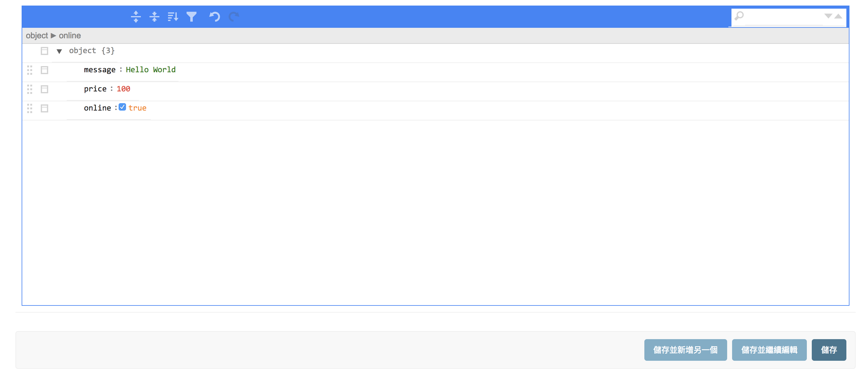Jump to previous search result arrow
The height and width of the screenshot is (383, 868).
[838, 16]
